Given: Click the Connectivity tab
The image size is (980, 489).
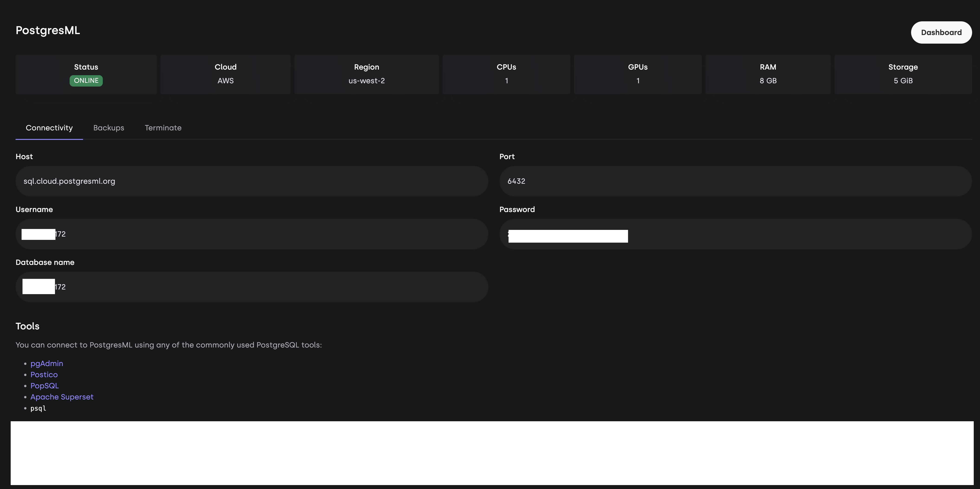Looking at the screenshot, I should [x=49, y=127].
